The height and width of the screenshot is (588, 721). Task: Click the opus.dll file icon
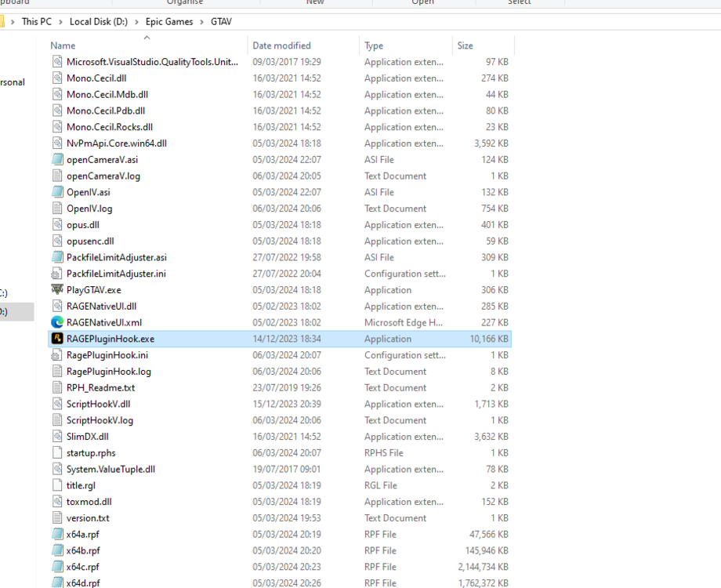[57, 225]
